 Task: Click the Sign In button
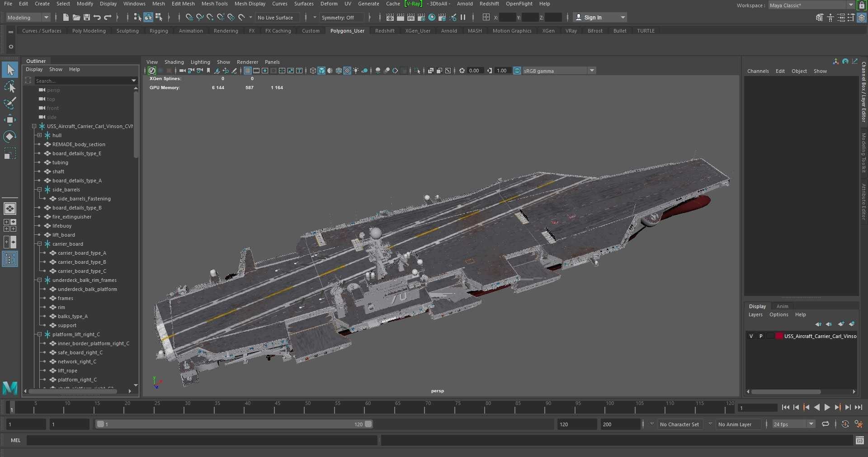[600, 17]
